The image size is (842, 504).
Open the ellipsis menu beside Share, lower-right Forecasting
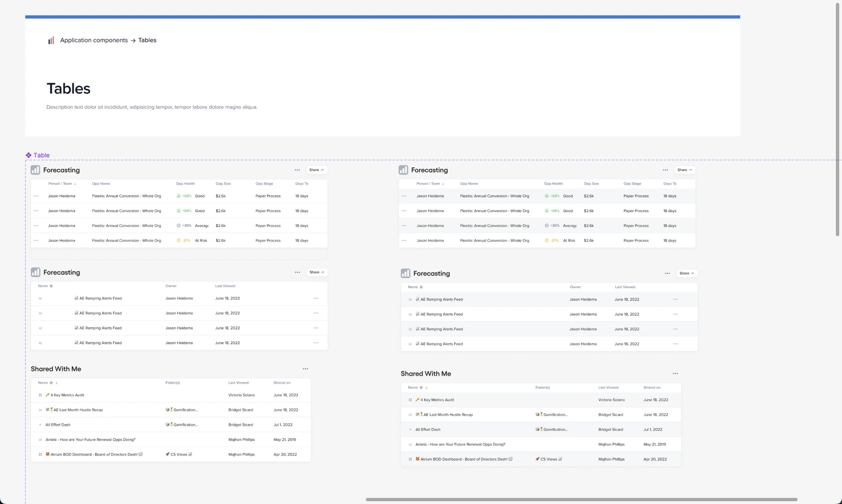point(667,273)
